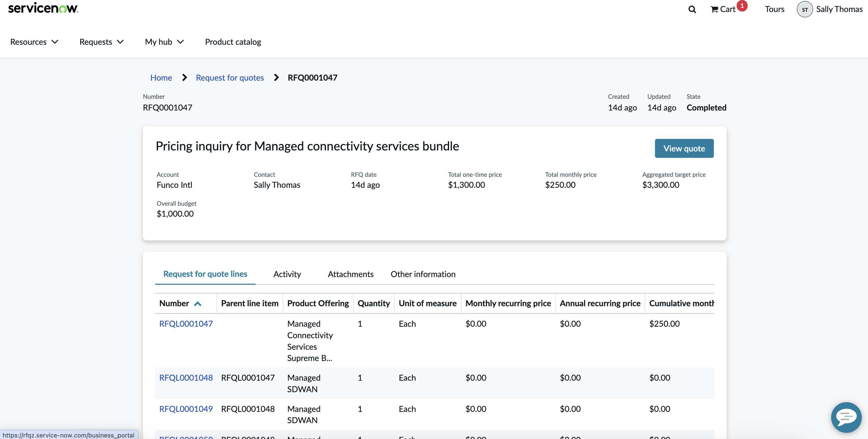Sort by Annual recurring price column
This screenshot has width=868, height=439.
pyautogui.click(x=600, y=303)
